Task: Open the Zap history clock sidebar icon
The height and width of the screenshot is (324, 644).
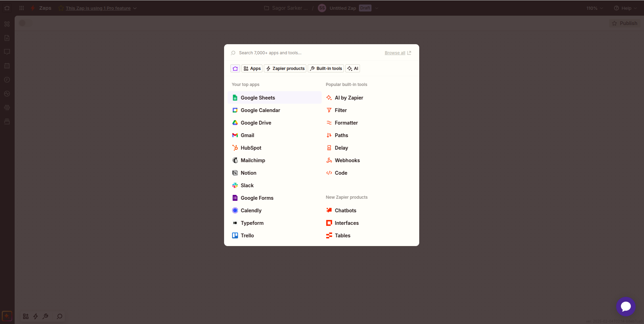Action: (x=7, y=80)
